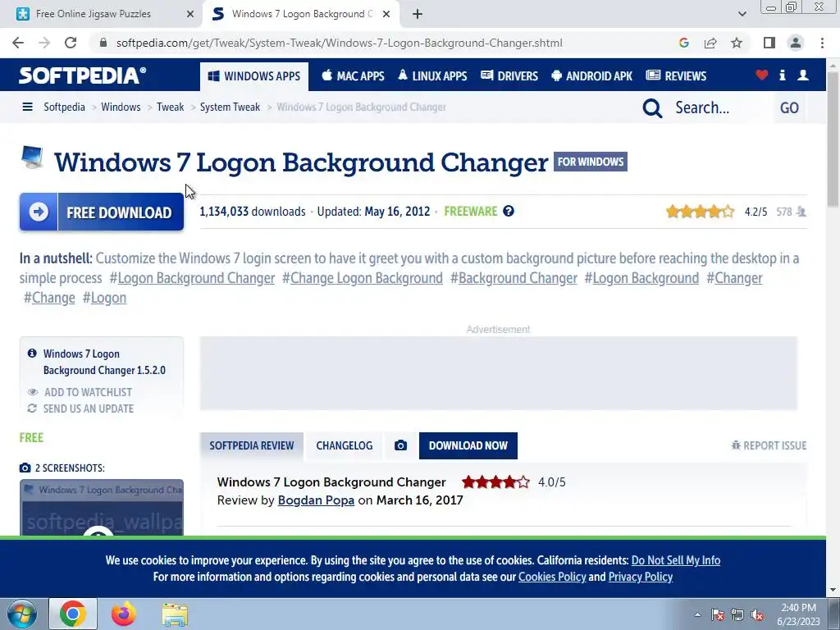Close the Windows 7 Logon Background tab
Viewport: 840px width, 630px height.
386,14
